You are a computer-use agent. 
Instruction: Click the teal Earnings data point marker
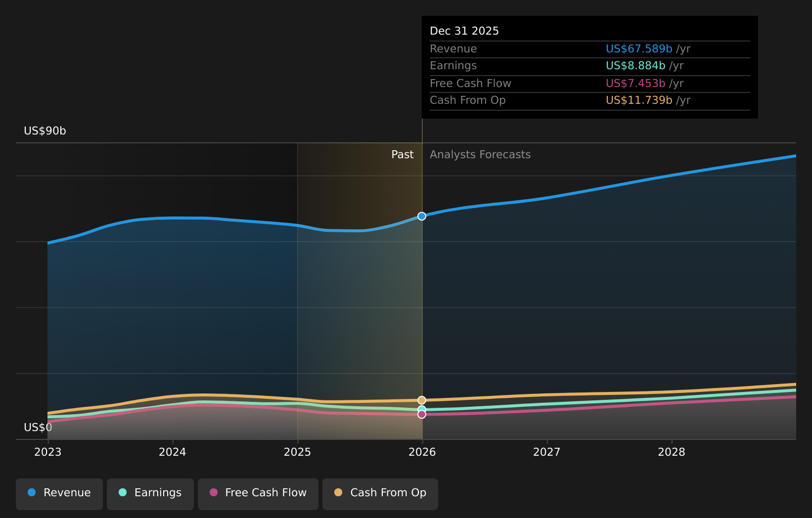(422, 409)
